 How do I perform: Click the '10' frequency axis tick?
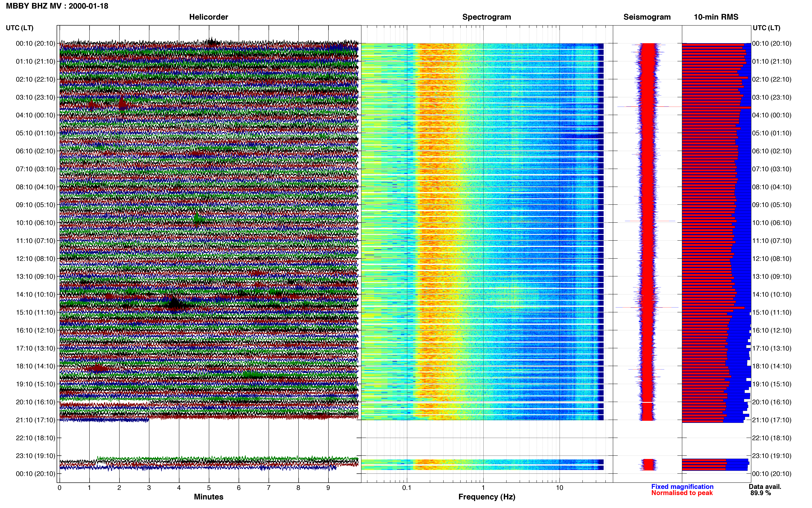click(x=559, y=488)
